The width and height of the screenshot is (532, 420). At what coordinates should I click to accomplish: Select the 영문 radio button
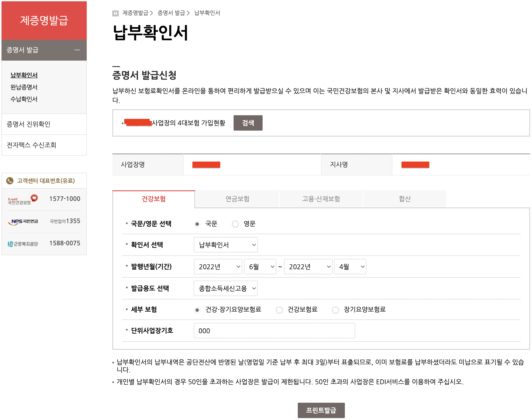pos(235,224)
